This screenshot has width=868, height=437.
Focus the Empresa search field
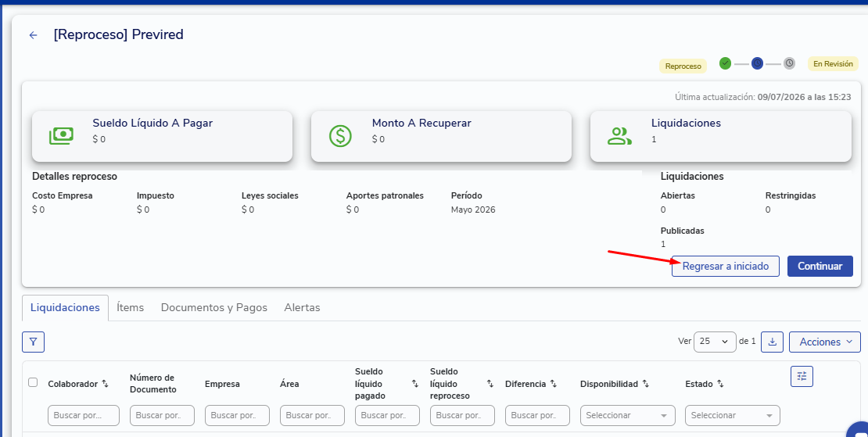238,415
